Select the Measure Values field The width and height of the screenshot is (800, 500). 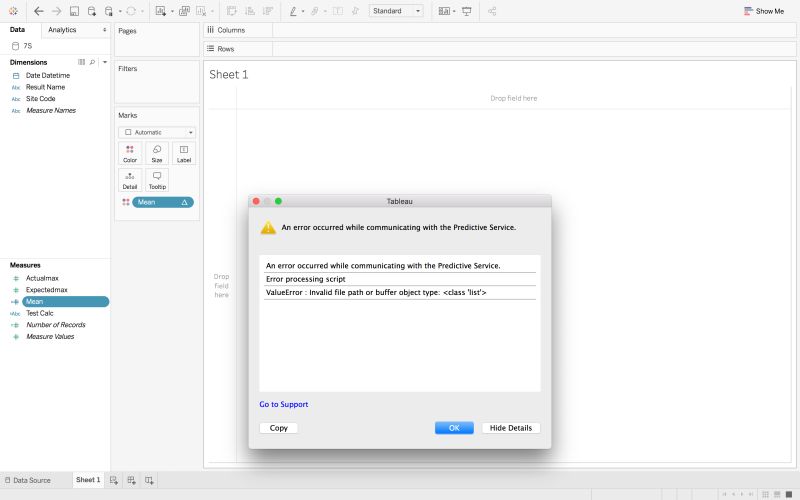pos(50,337)
